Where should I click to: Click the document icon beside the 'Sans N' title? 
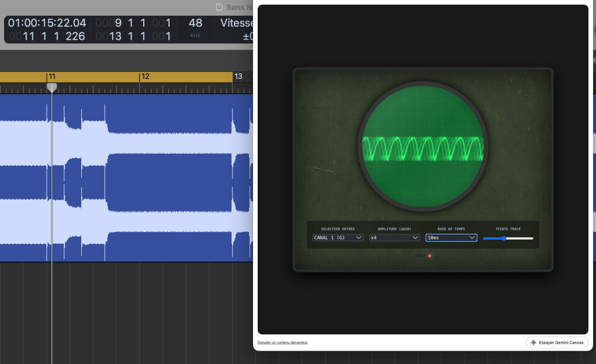pos(219,7)
